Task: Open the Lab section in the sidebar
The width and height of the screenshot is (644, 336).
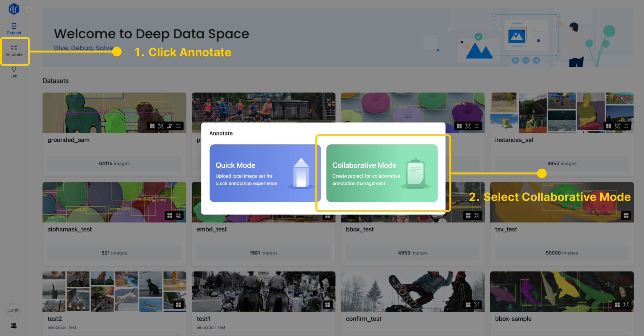Action: pyautogui.click(x=14, y=72)
